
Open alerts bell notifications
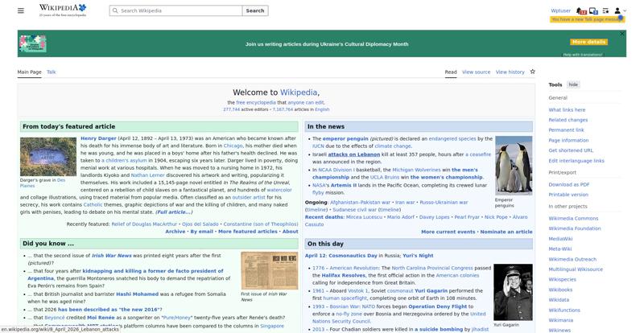pyautogui.click(x=580, y=11)
